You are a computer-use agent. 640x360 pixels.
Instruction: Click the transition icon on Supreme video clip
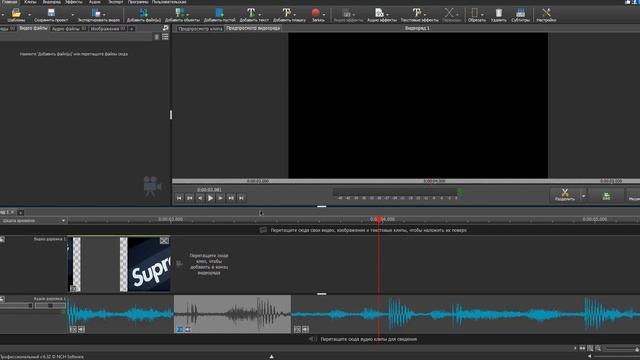click(x=164, y=241)
